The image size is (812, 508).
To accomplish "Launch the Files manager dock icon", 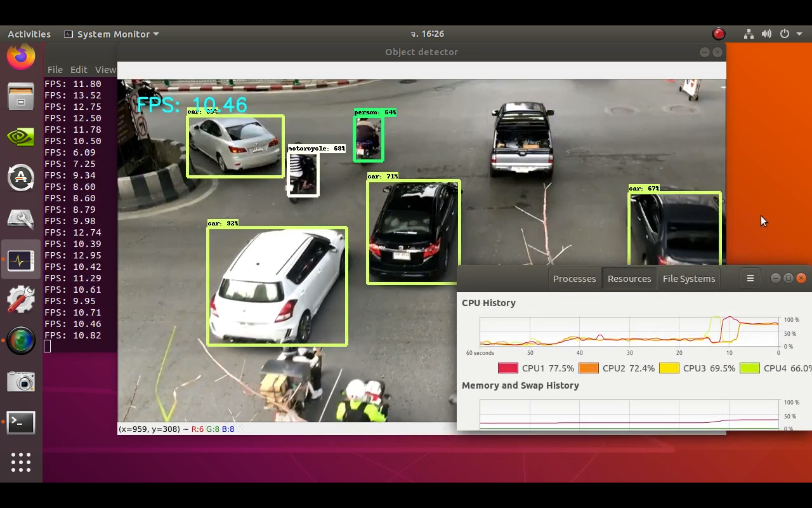I will [21, 97].
